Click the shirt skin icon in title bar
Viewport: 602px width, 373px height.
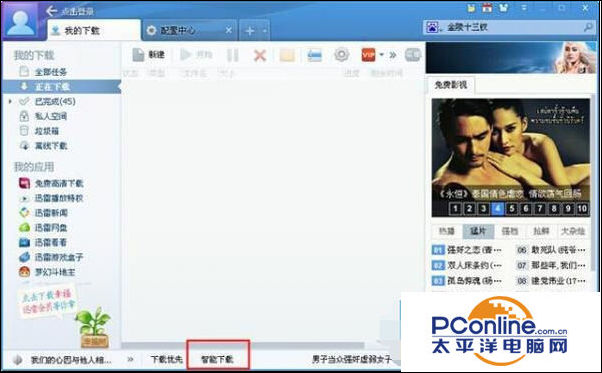pos(504,7)
